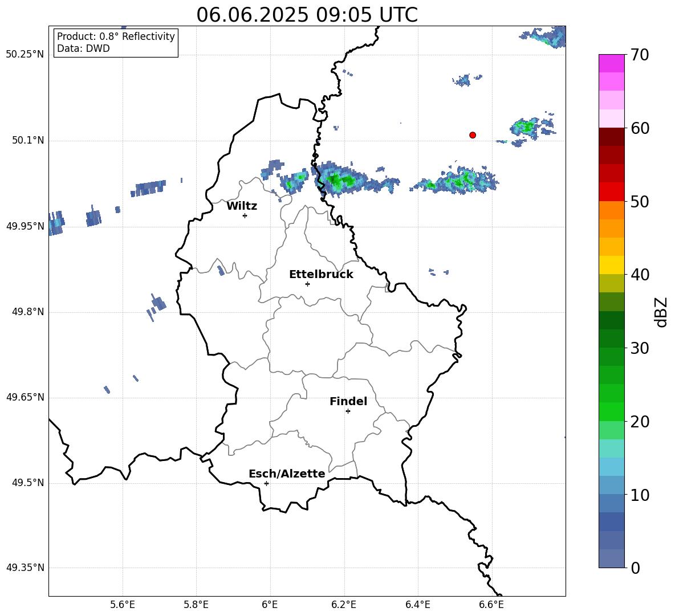
Task: Click the Esch/Alzette station cross marker
Action: [266, 483]
